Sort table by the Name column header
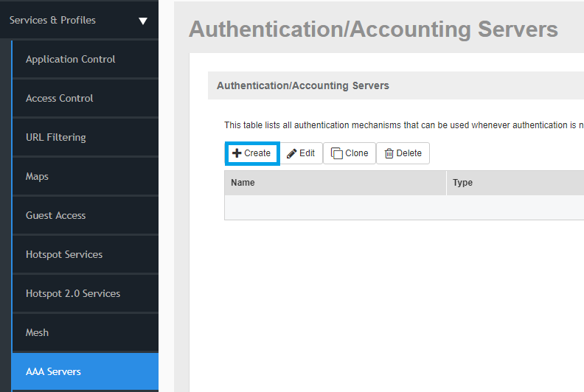 [243, 183]
